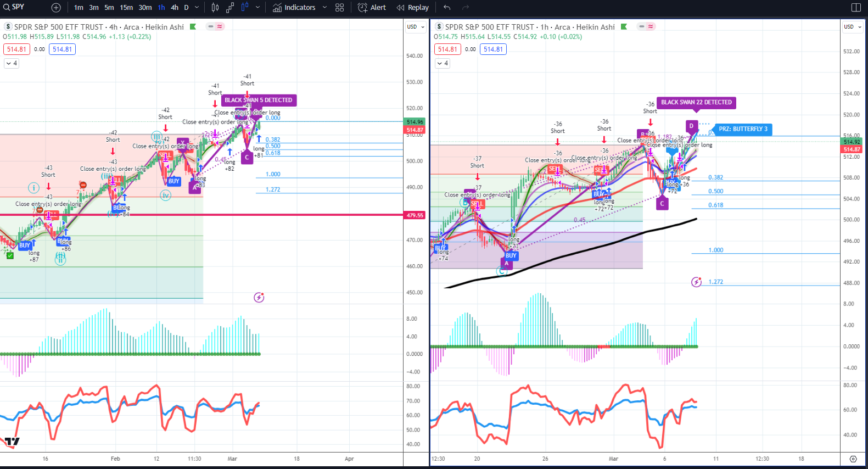Viewport: 868px width, 469px height.
Task: Click the blue candles chart style icon
Action: pyautogui.click(x=244, y=8)
